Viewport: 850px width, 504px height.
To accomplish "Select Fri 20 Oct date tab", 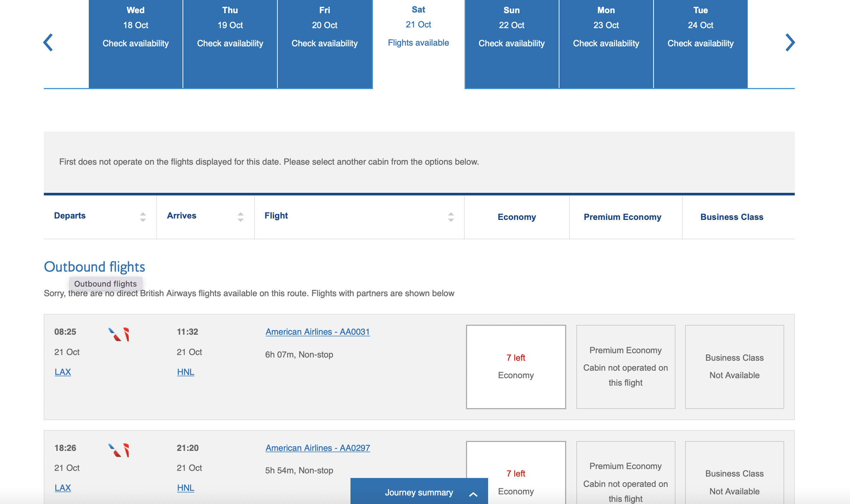I will click(x=325, y=44).
